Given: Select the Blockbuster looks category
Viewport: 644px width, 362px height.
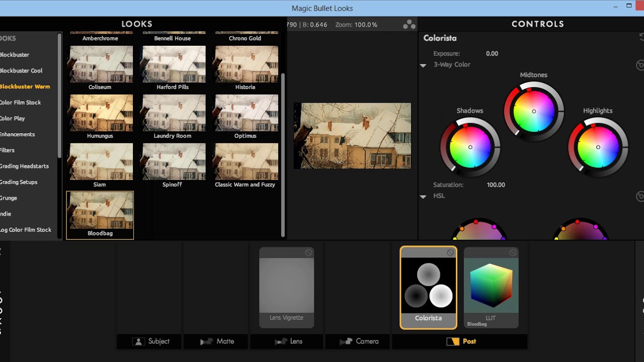Looking at the screenshot, I should [15, 54].
